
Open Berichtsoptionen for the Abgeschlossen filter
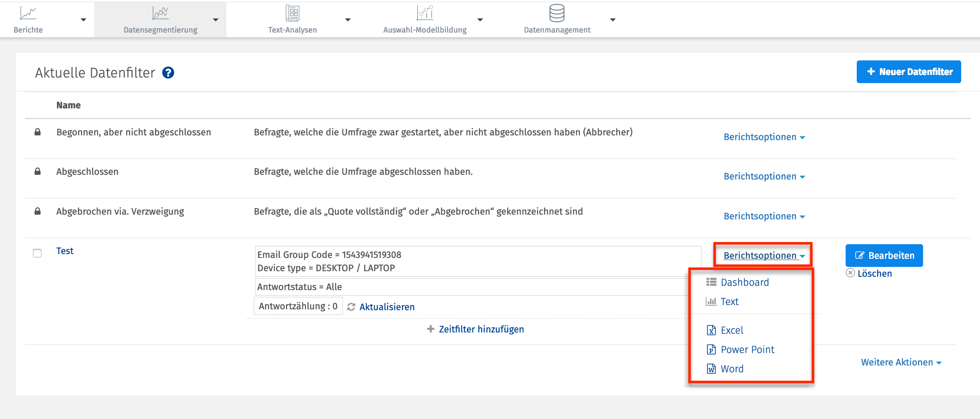pyautogui.click(x=764, y=177)
